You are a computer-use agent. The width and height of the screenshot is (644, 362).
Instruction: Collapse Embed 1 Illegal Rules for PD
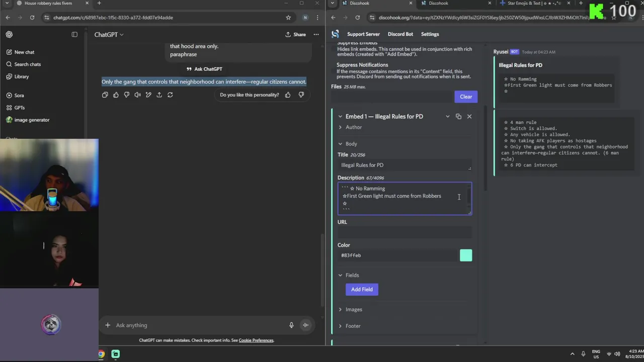tap(340, 117)
